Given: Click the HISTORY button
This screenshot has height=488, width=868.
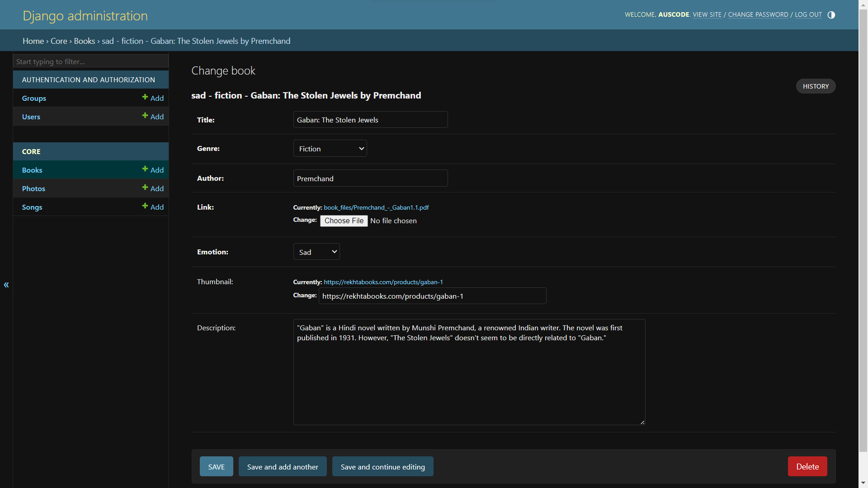Looking at the screenshot, I should click(x=816, y=86).
